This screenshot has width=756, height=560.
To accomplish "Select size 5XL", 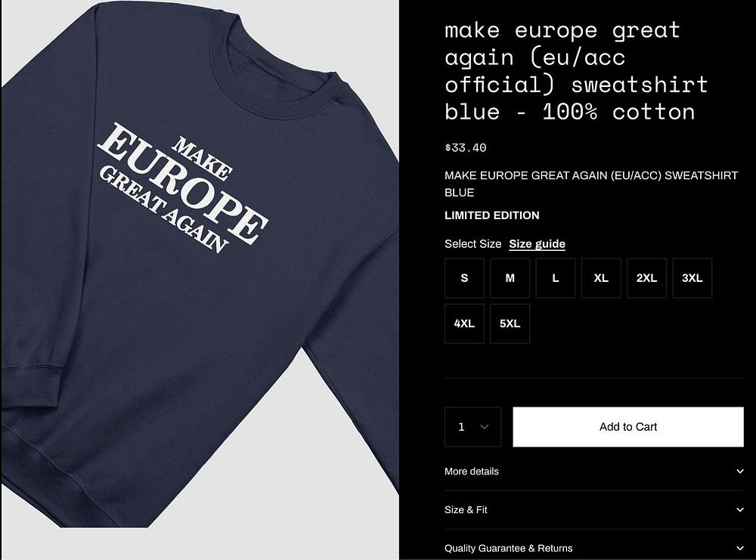I will point(510,324).
